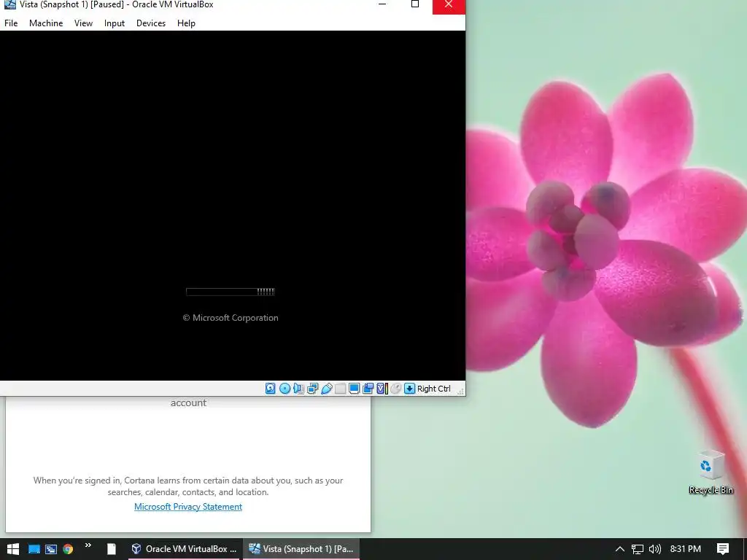Open the USB devices status icon
Image resolution: width=747 pixels, height=560 pixels.
pos(326,389)
